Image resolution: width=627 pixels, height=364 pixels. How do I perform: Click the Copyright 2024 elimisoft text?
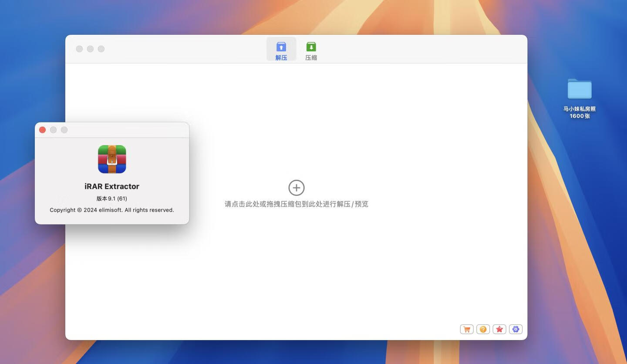pos(112,210)
